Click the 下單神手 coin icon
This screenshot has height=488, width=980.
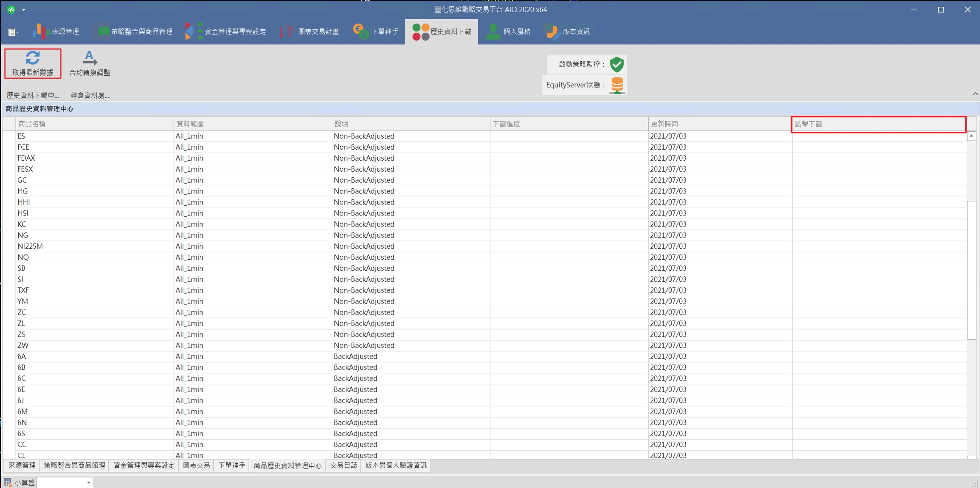coord(361,31)
